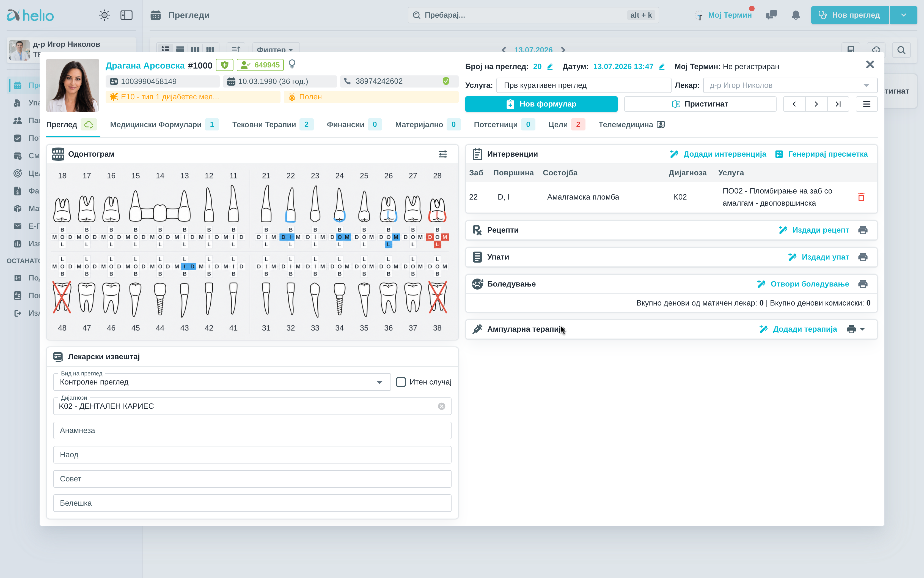This screenshot has width=924, height=578.
Task: Toggle the B surface of tooth 18
Action: pyautogui.click(x=62, y=230)
